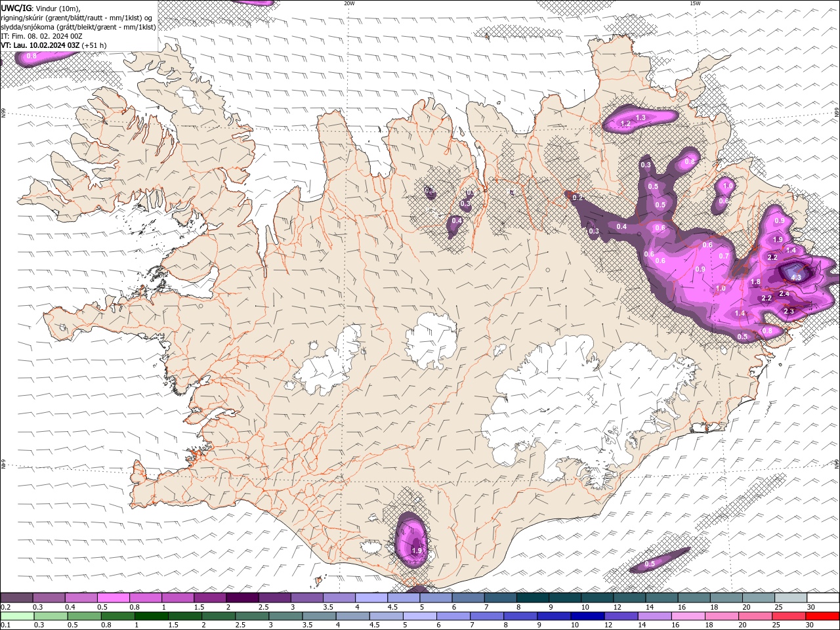Click the 0.5 value offshore of the southeast coast
The image size is (840, 630).
650,564
